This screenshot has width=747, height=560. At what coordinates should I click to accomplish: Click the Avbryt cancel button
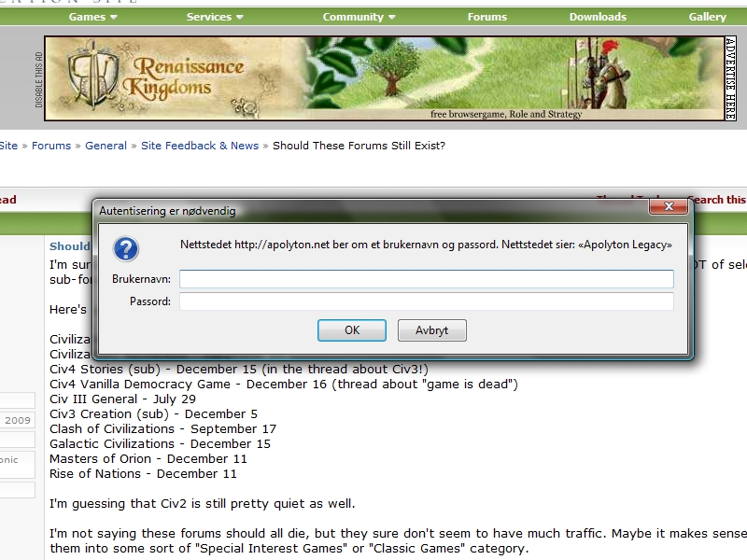click(431, 330)
